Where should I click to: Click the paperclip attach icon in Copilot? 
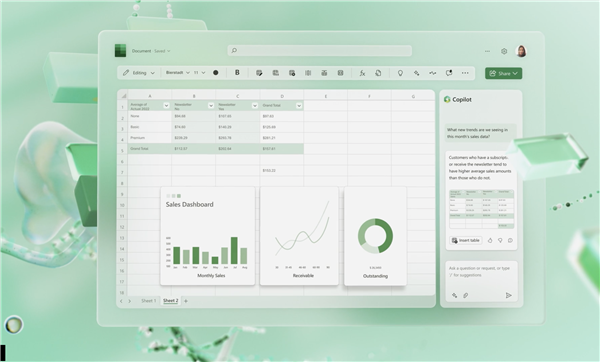click(x=466, y=295)
